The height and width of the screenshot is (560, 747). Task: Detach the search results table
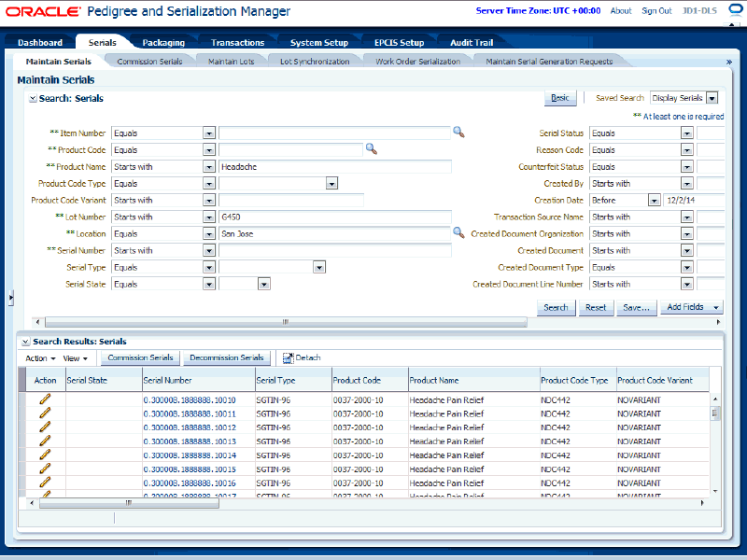tap(302, 357)
